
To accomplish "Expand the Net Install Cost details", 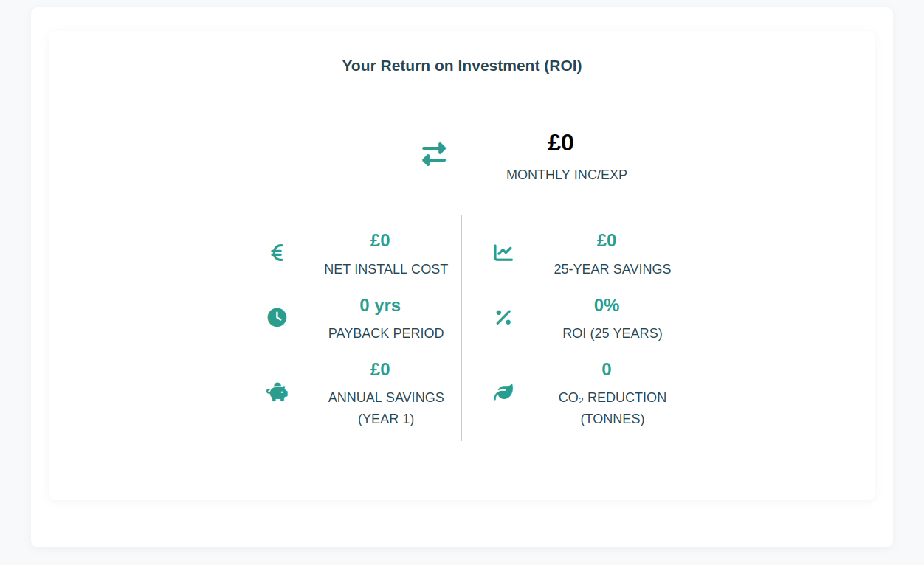I will tap(386, 269).
